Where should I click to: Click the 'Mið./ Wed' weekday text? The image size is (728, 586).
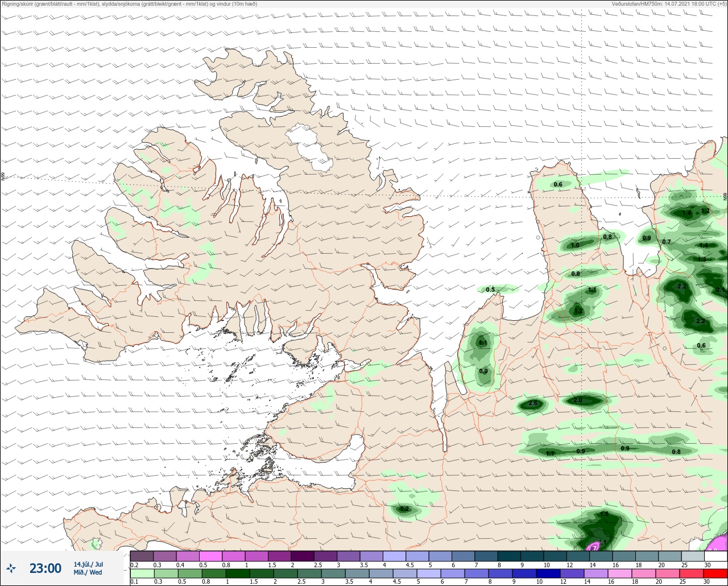[x=88, y=572]
